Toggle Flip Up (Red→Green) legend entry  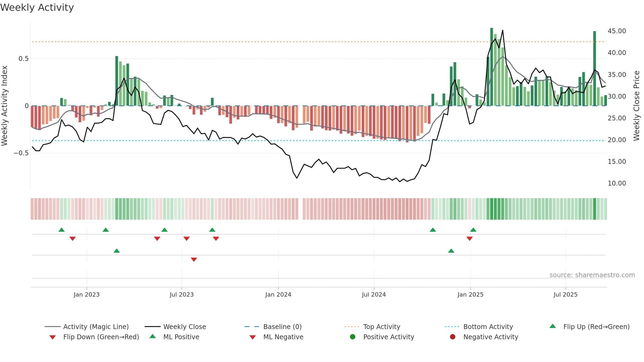pyautogui.click(x=590, y=327)
